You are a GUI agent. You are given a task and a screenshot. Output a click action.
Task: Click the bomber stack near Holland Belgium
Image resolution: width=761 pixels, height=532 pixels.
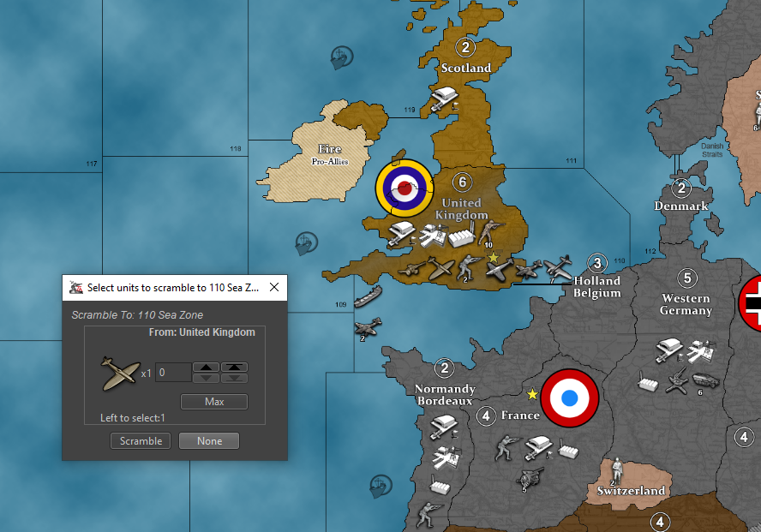pos(559,266)
